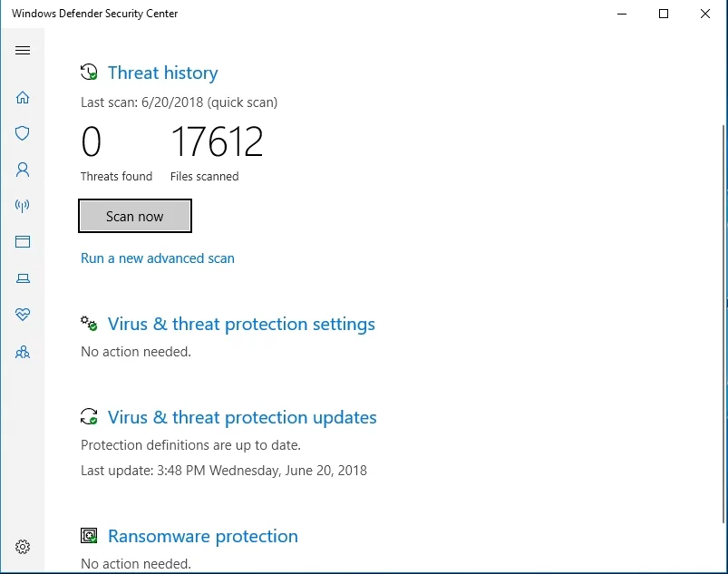This screenshot has width=728, height=574.
Task: Open Family options sidebar icon
Action: (23, 352)
